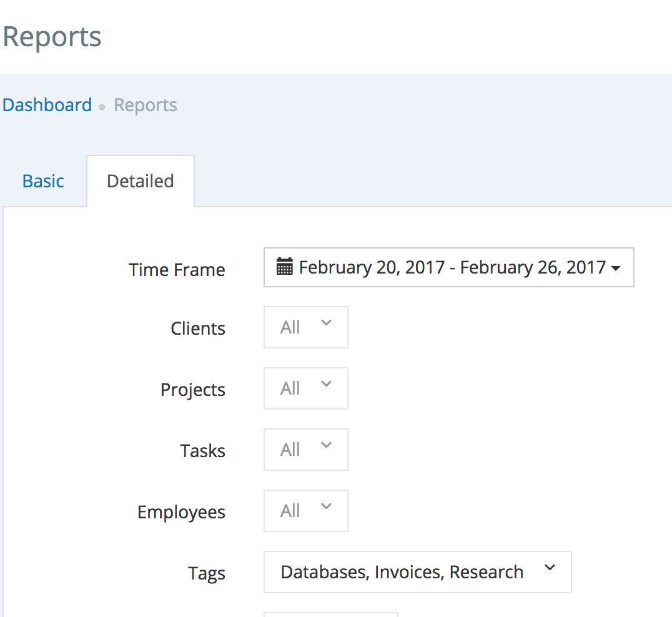Click the Time Frame caret arrow
672x617 pixels.
pyautogui.click(x=616, y=269)
